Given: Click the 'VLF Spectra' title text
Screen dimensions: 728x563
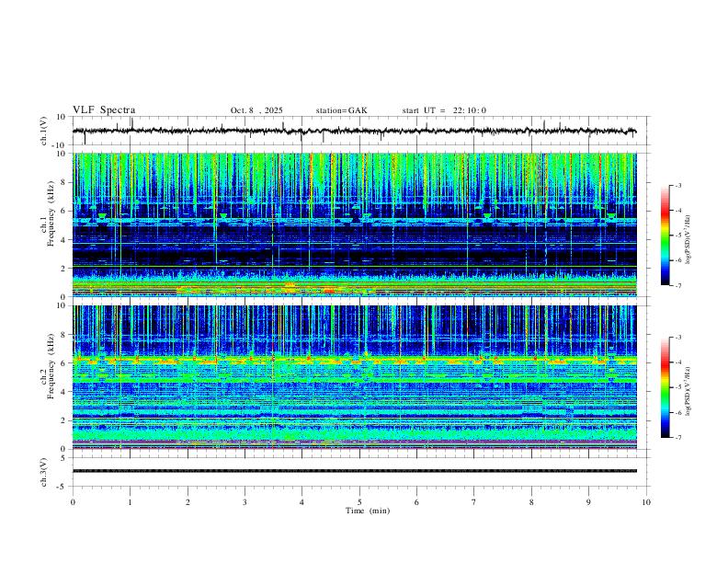Looking at the screenshot, I should [x=104, y=110].
